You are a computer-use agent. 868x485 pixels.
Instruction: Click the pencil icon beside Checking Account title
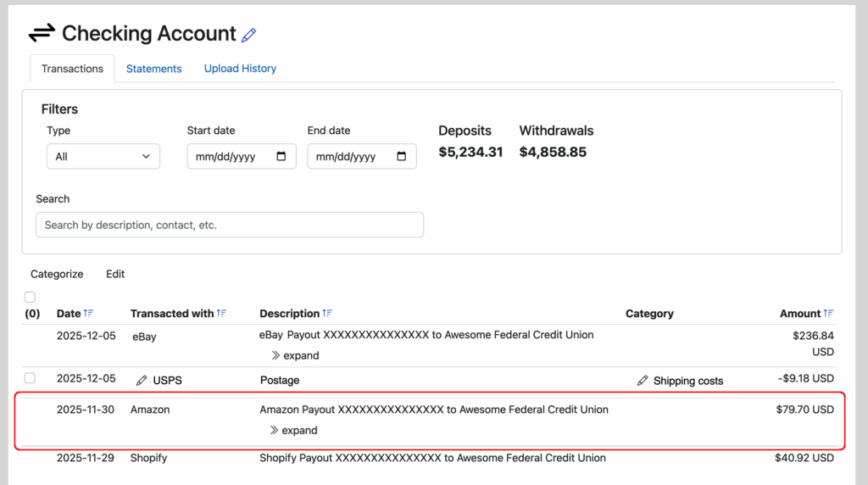(248, 35)
